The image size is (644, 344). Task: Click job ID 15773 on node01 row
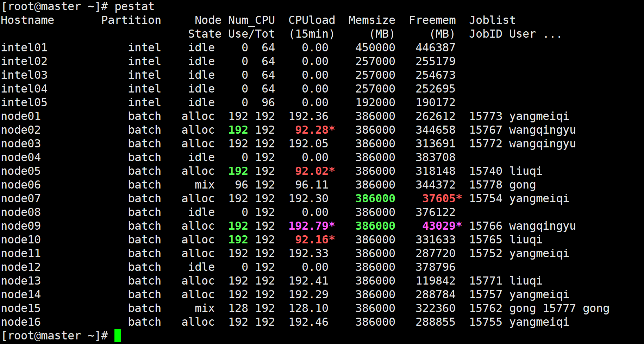[x=486, y=116]
